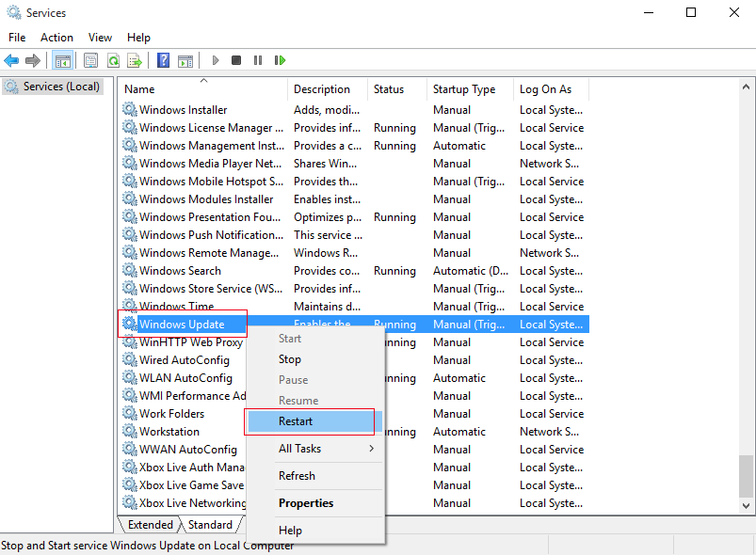Sort by the Status column header
756x555 pixels.
(397, 89)
